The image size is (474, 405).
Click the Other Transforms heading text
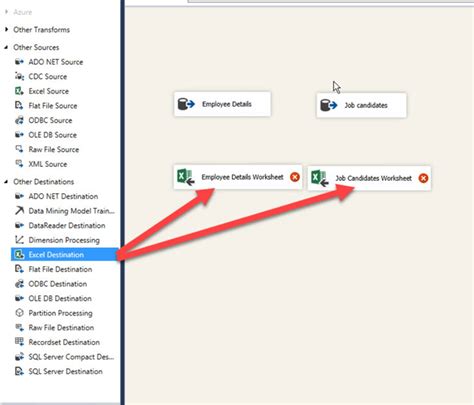41,30
